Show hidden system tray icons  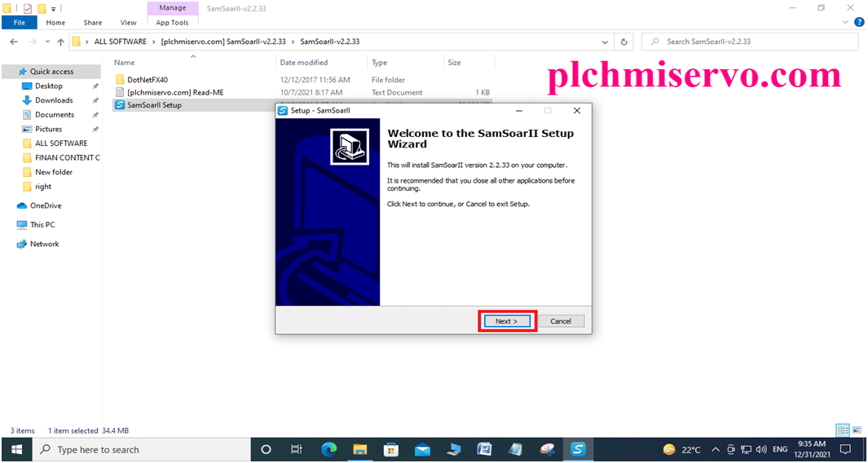coord(716,449)
